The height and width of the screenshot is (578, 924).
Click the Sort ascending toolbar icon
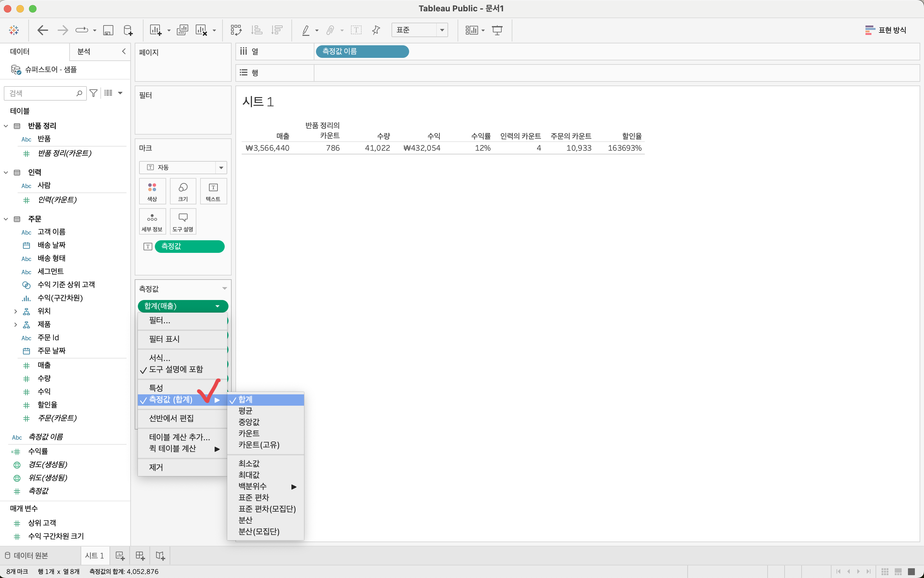pos(256,30)
